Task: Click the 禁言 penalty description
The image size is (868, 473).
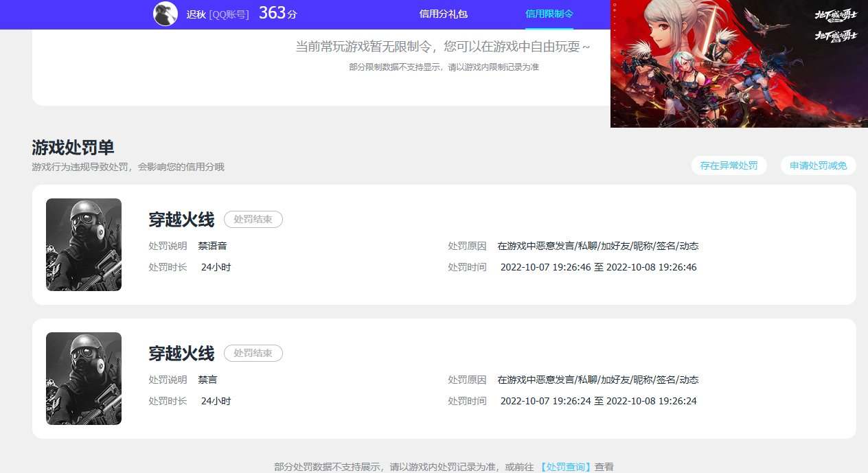Action: [207, 380]
